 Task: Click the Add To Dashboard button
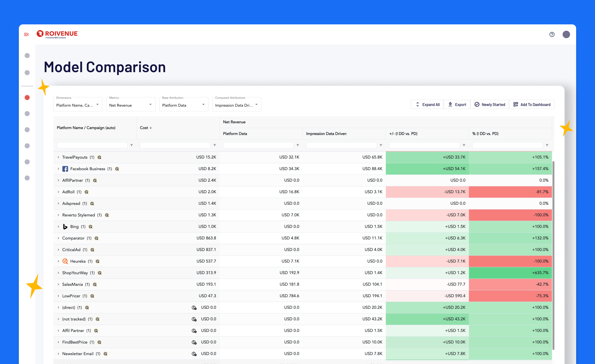point(532,105)
